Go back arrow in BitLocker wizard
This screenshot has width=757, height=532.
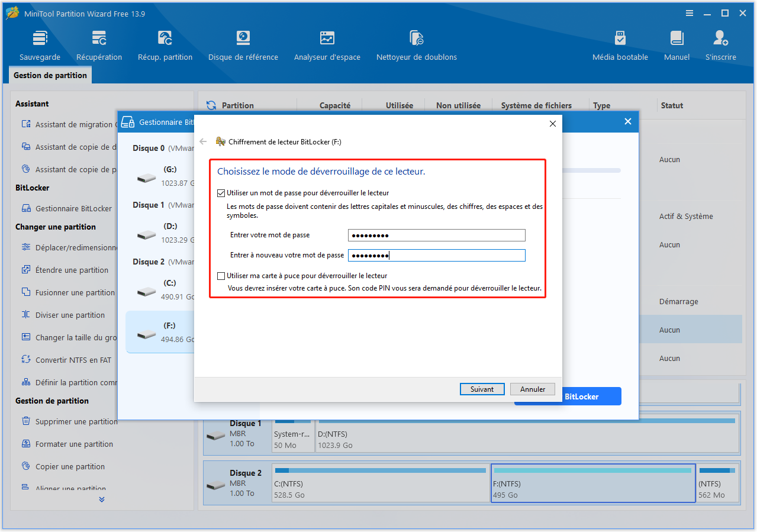[203, 141]
